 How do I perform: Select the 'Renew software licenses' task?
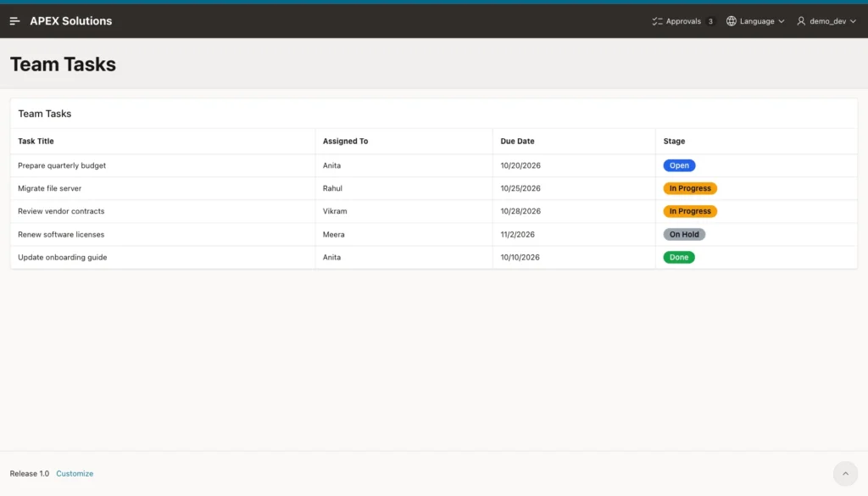61,234
